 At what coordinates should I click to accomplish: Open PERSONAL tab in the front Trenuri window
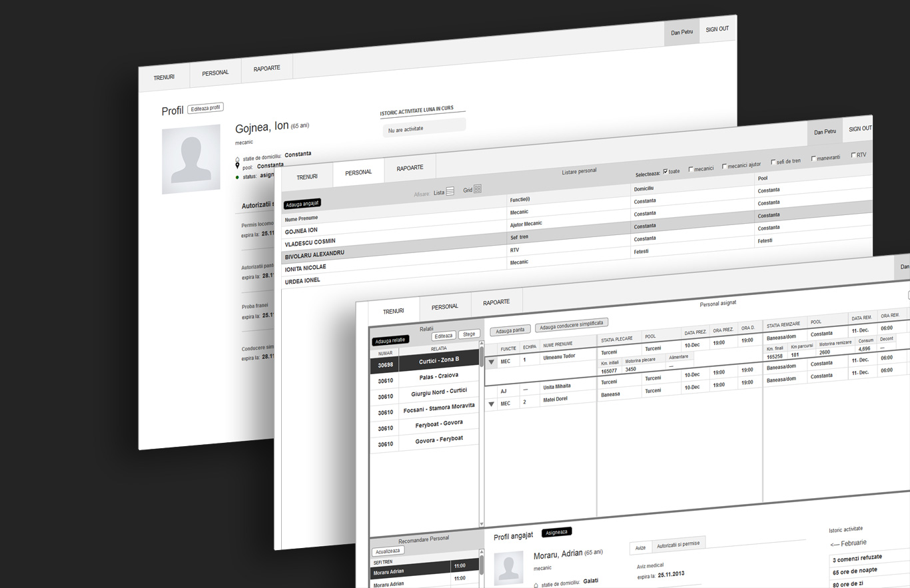pyautogui.click(x=445, y=306)
